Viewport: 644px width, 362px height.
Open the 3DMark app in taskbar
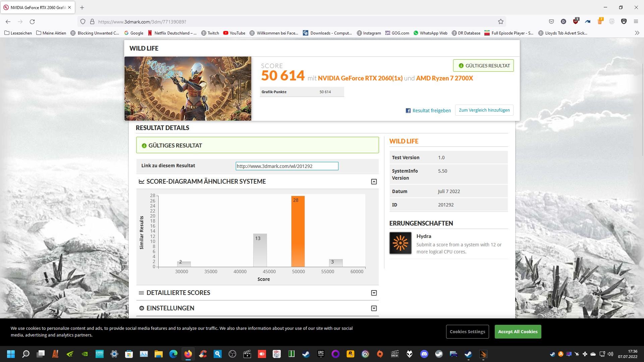point(483,354)
